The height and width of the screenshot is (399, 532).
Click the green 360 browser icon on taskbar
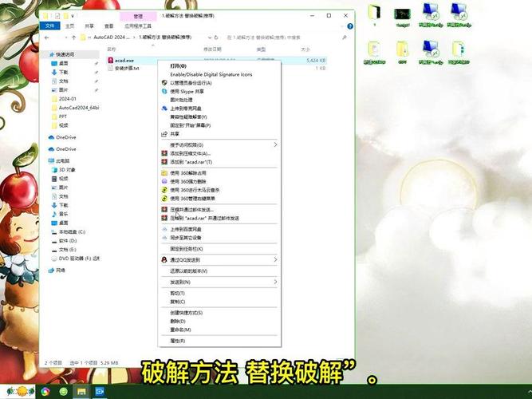point(63,392)
